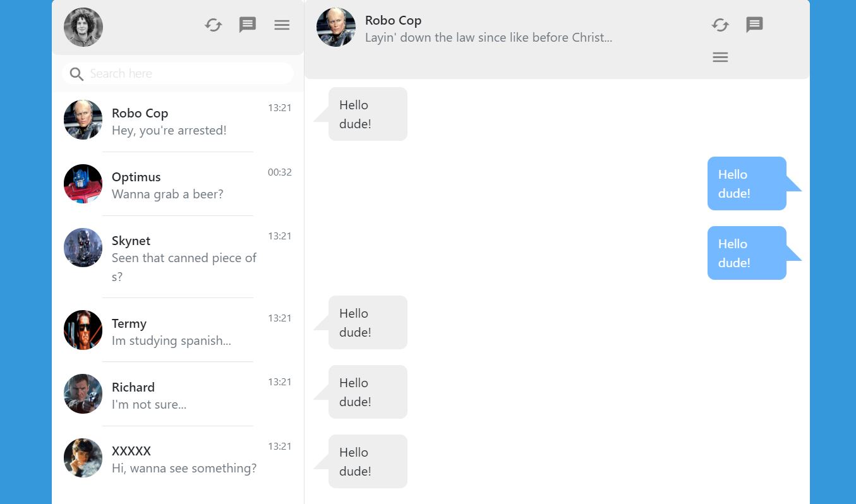Open the hamburger menu in the sidebar header
Viewport: 856px width, 504px height.
click(282, 25)
